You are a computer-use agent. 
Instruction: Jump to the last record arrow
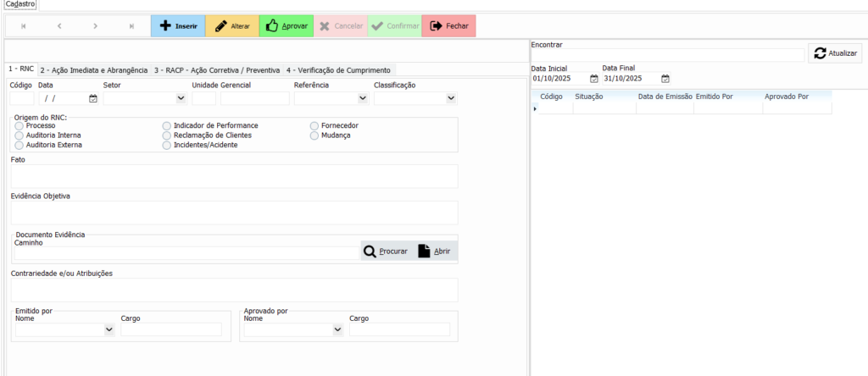click(x=132, y=26)
